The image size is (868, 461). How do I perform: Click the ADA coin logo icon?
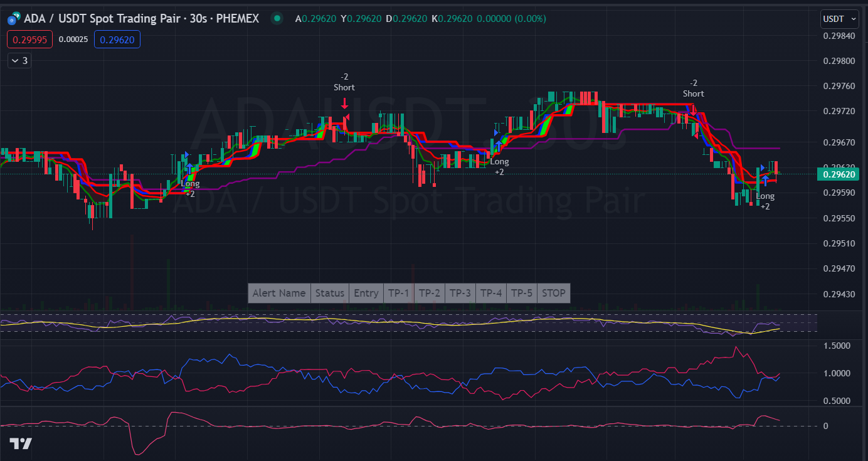point(13,19)
